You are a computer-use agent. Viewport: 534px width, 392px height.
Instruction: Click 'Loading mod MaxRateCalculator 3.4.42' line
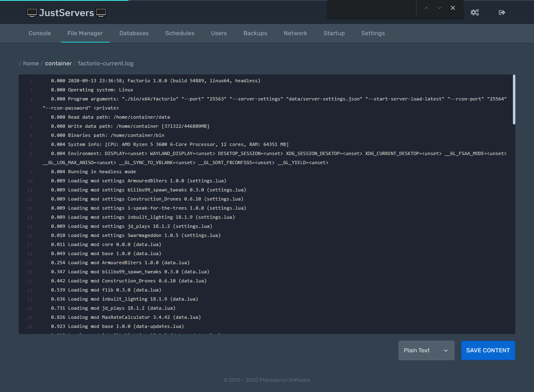point(126,317)
